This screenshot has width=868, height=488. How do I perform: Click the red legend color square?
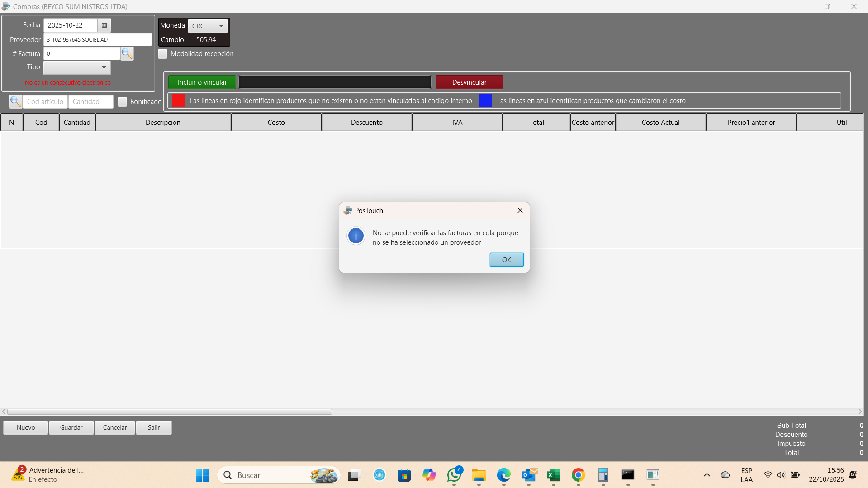click(179, 101)
